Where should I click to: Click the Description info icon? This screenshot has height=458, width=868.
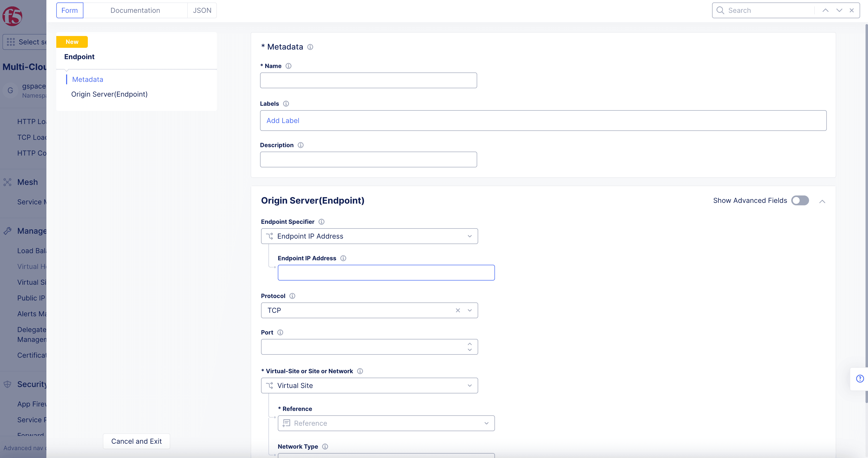301,145
